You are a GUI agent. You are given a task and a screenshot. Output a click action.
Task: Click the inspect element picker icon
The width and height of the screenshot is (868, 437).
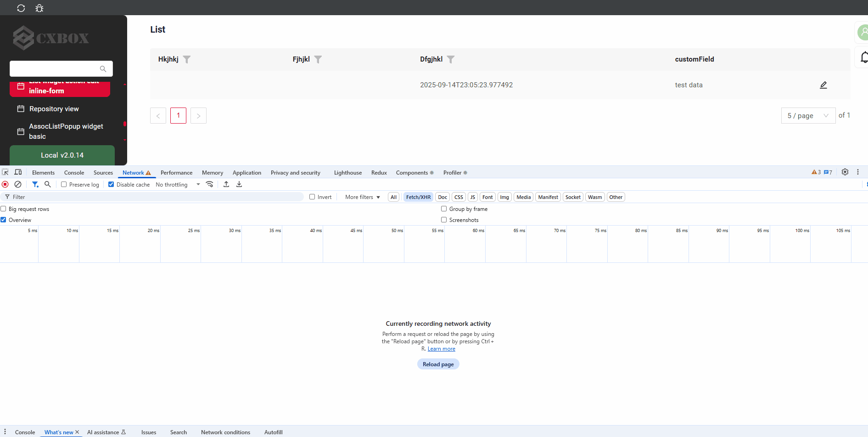(6, 172)
